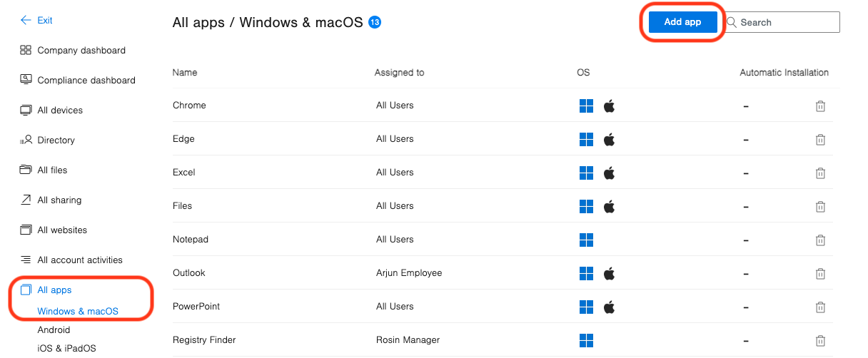Click the page title All apps / Windows & macOS
This screenshot has width=868, height=358.
268,22
